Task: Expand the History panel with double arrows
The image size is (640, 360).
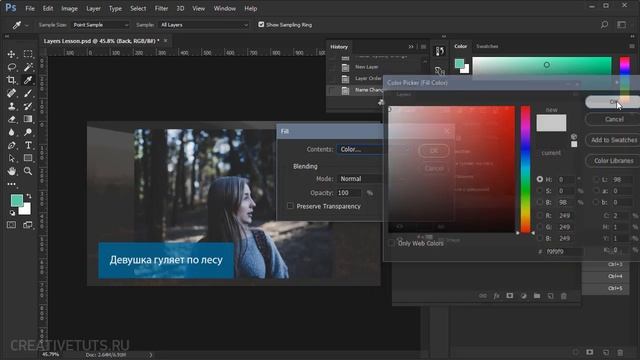Action: [x=411, y=47]
